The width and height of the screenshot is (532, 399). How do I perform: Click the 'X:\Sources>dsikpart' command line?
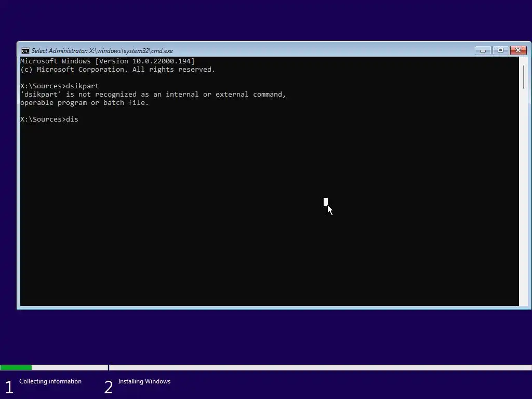[x=60, y=86]
